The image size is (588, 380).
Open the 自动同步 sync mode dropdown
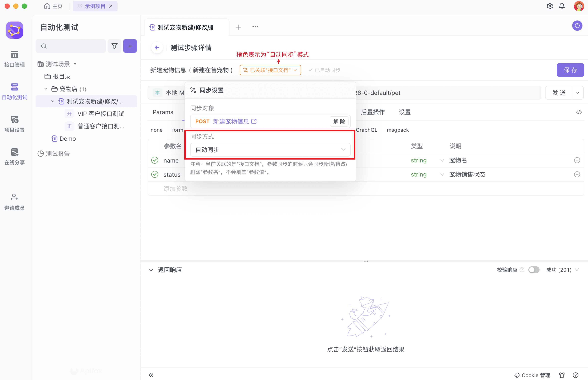pos(270,150)
